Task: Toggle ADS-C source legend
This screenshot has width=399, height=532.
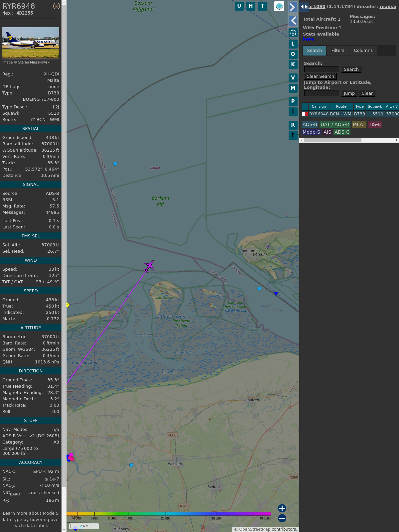Action: click(x=342, y=132)
